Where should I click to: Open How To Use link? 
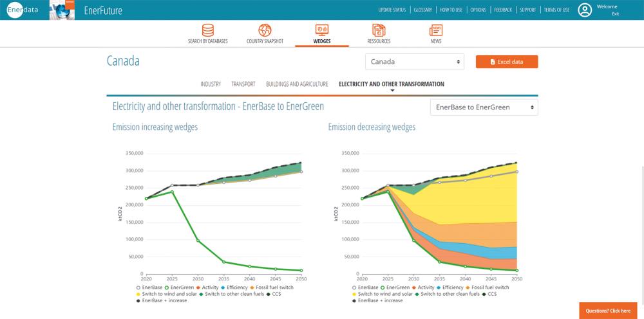pos(451,10)
